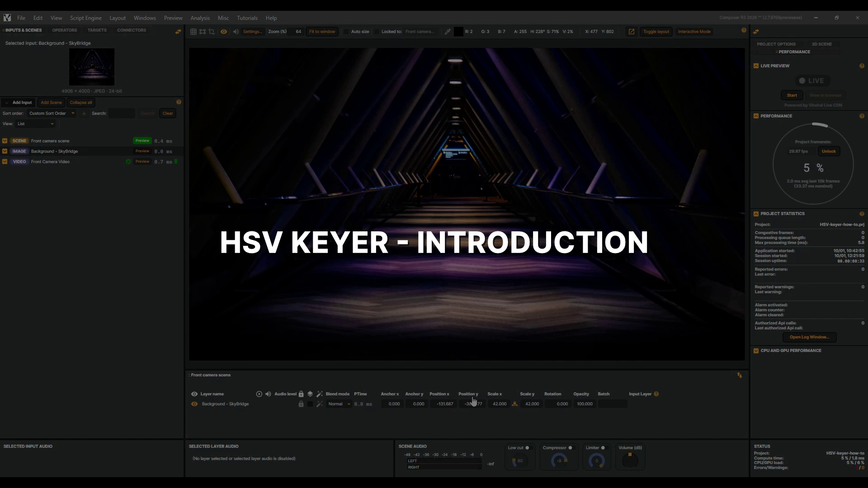The image size is (868, 488).
Task: Open the Input Layer help icon
Action: click(x=656, y=394)
